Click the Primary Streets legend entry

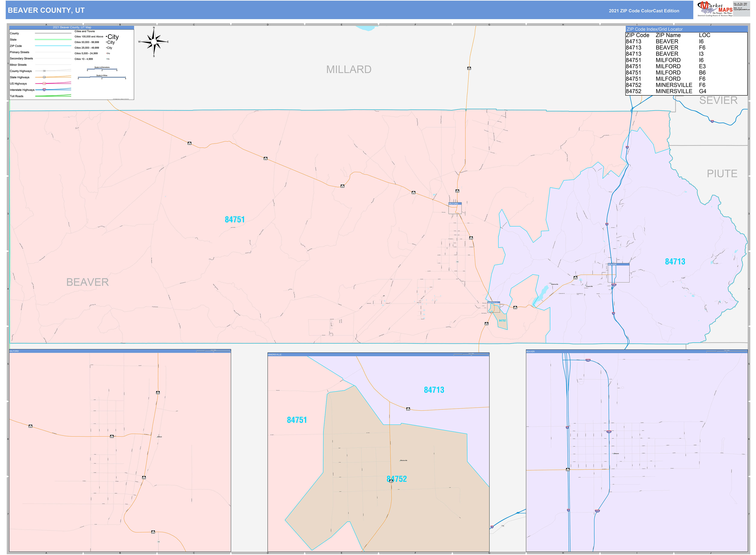click(x=19, y=52)
